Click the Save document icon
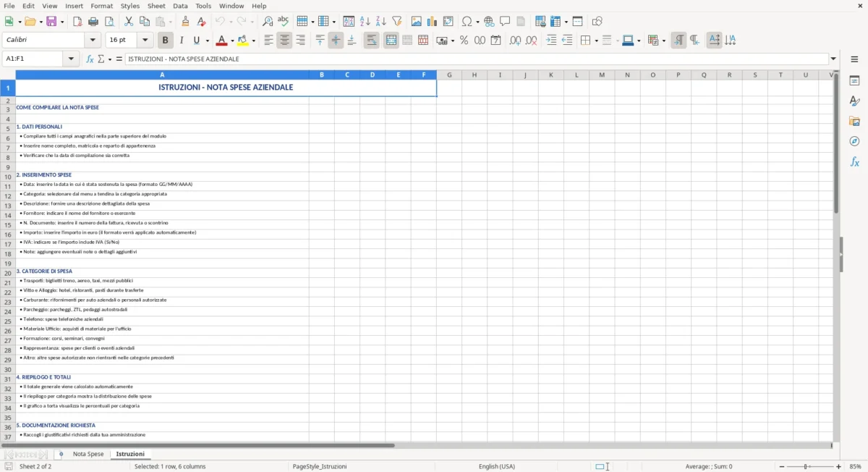Screen dimensions: 868x472 51,22
